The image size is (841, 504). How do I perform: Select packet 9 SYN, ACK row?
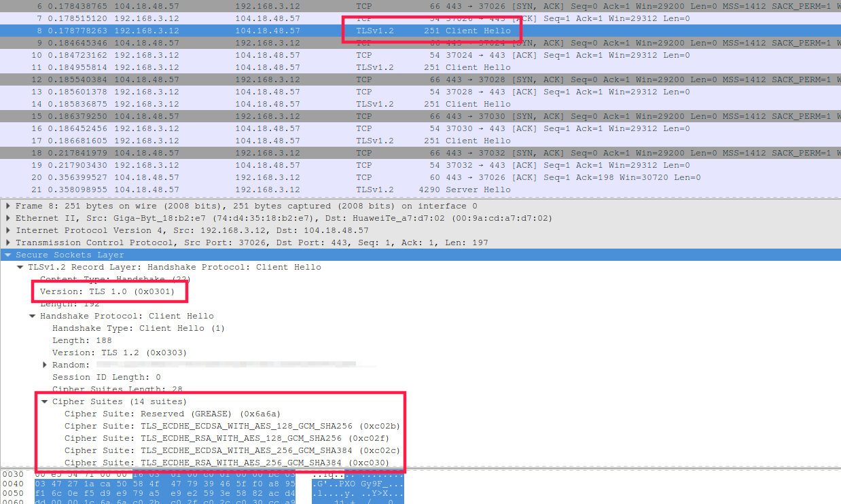(x=420, y=43)
